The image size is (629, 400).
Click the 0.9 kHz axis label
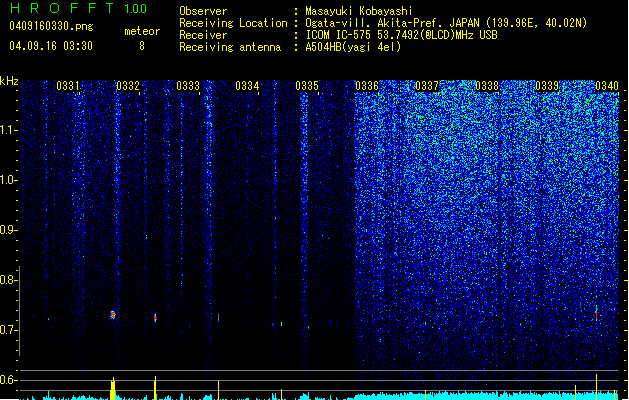[x=8, y=230]
